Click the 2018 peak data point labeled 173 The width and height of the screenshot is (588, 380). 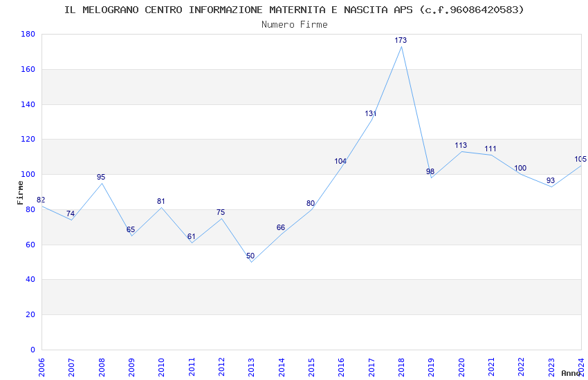401,46
